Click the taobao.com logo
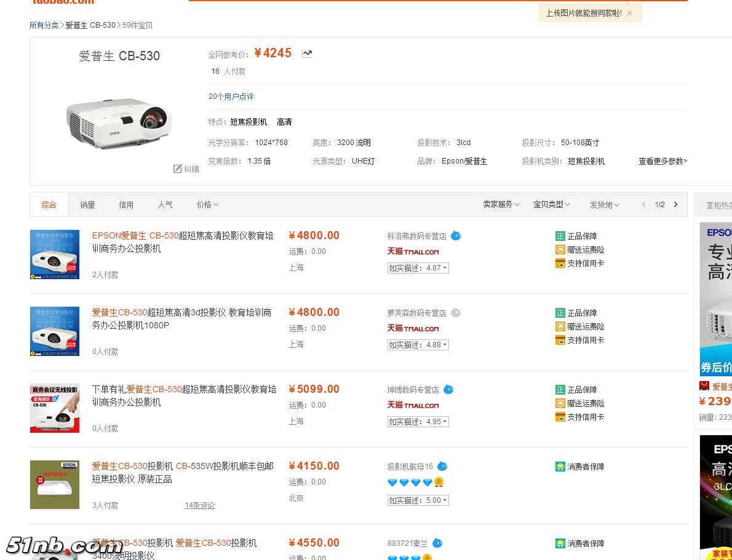Viewport: 732px width, 560px height. [x=62, y=3]
